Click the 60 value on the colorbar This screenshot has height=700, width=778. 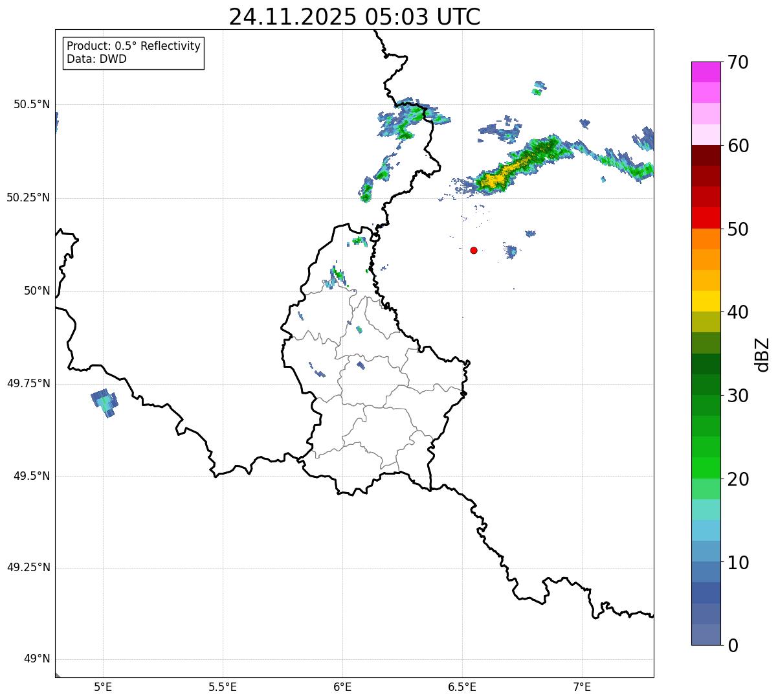(739, 146)
